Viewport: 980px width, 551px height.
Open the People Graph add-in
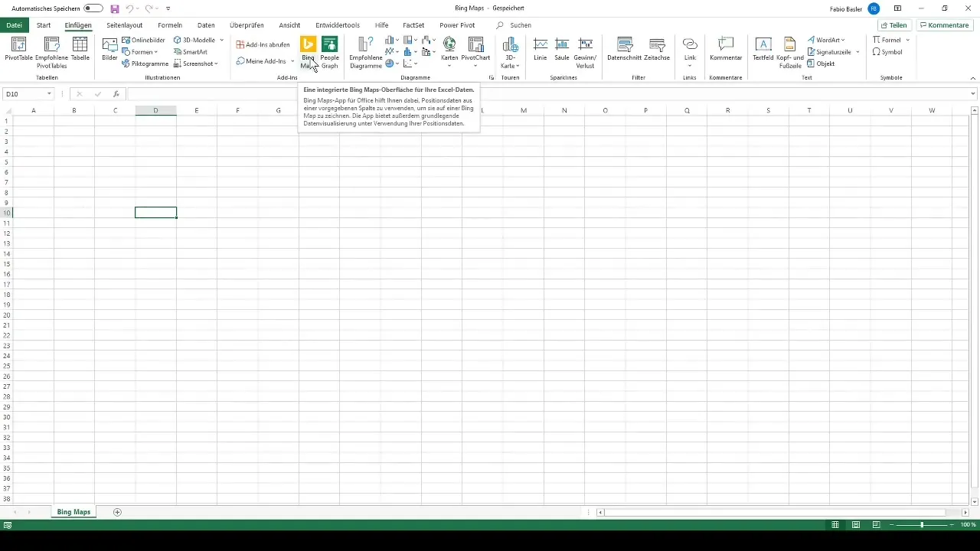click(329, 52)
